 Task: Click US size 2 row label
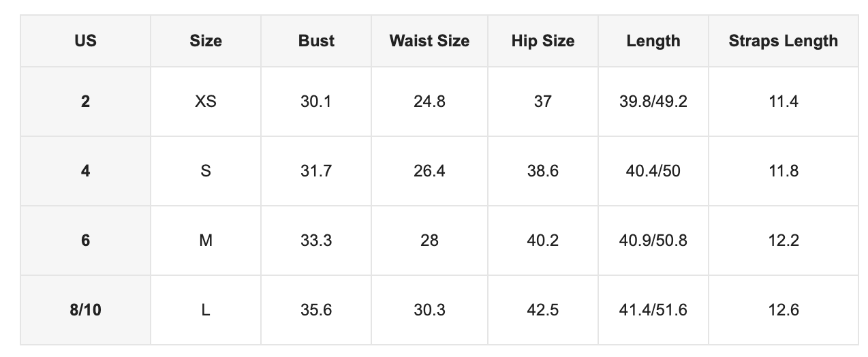coord(85,102)
